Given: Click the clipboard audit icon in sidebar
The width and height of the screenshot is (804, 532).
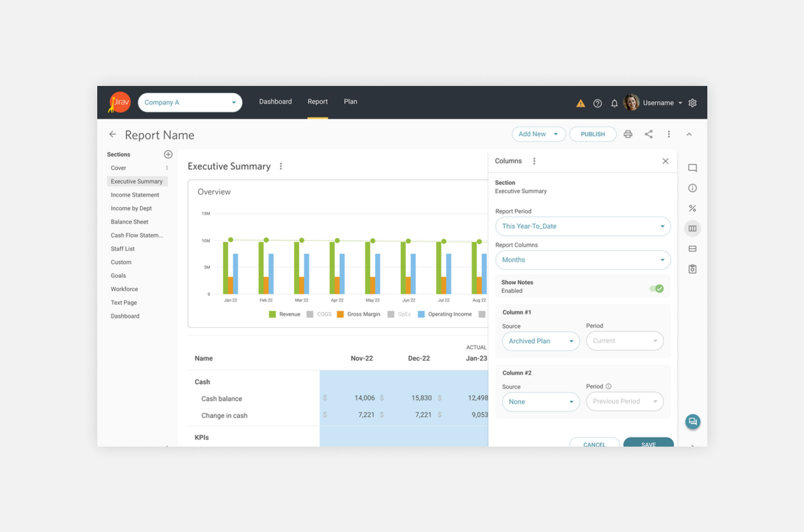Looking at the screenshot, I should [692, 269].
